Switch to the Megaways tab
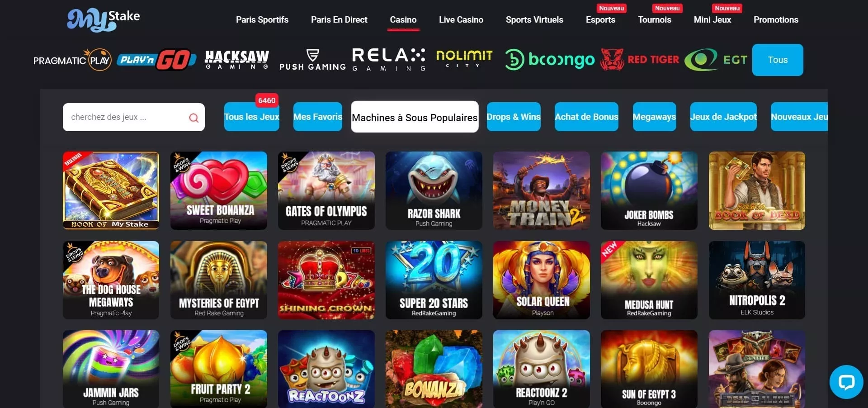Viewport: 868px width, 408px height. [x=654, y=117]
